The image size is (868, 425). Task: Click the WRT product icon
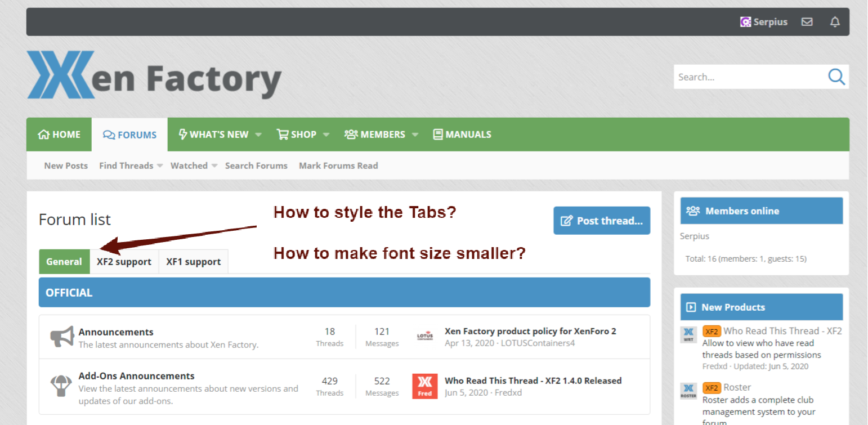pos(688,334)
